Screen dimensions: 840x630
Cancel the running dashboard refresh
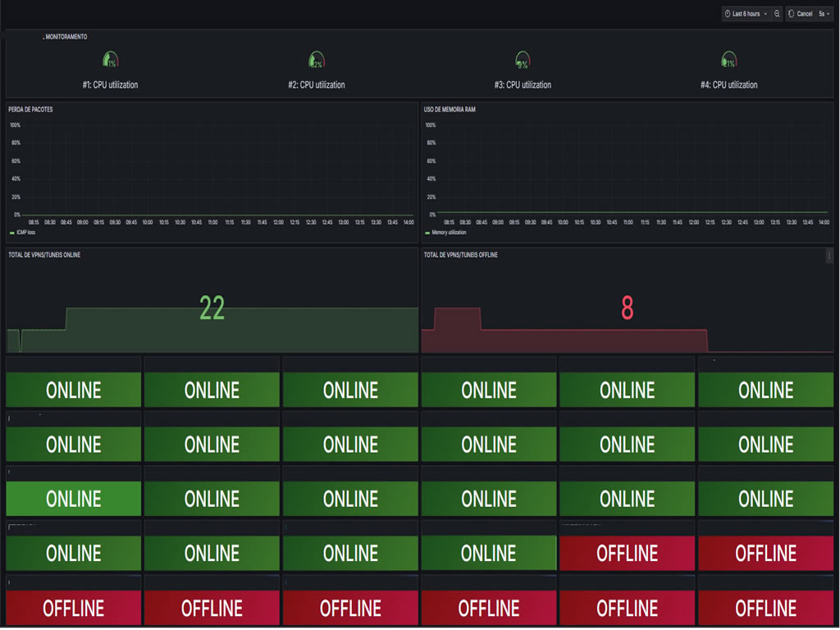click(x=804, y=14)
